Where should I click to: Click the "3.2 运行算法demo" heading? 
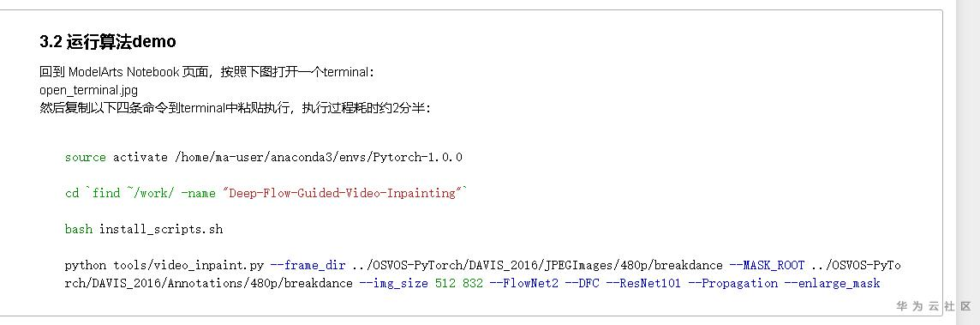pyautogui.click(x=107, y=42)
